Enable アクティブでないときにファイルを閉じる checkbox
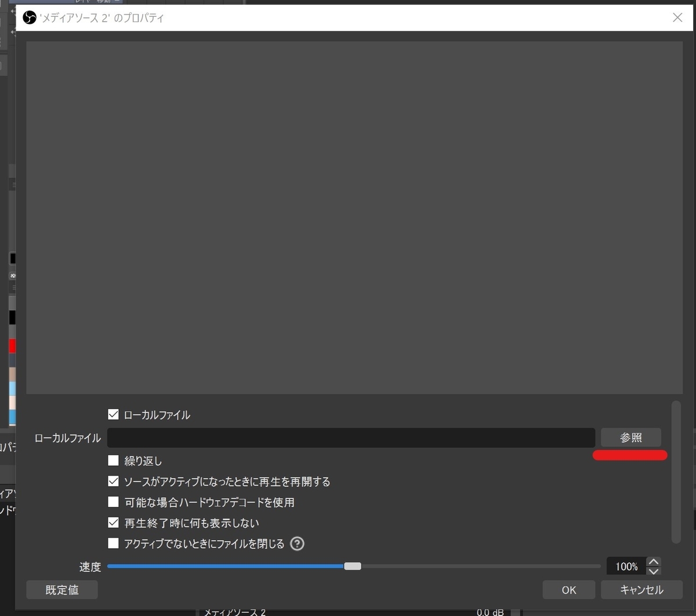The image size is (696, 616). pyautogui.click(x=113, y=543)
